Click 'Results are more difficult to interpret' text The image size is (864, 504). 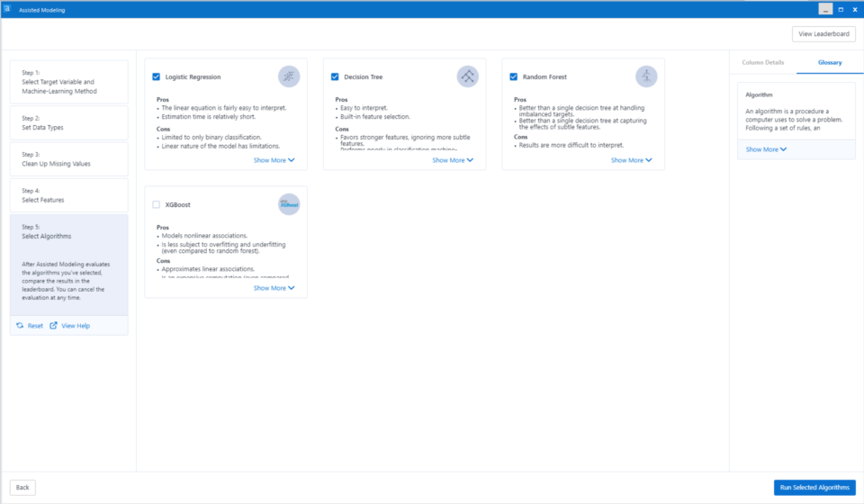(571, 146)
